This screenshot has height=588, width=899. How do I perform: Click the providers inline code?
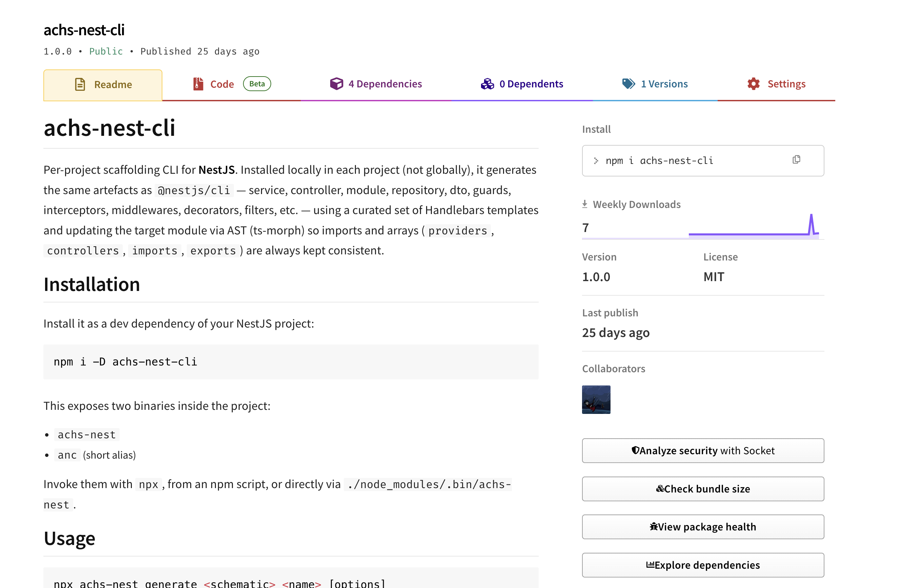coord(458,231)
